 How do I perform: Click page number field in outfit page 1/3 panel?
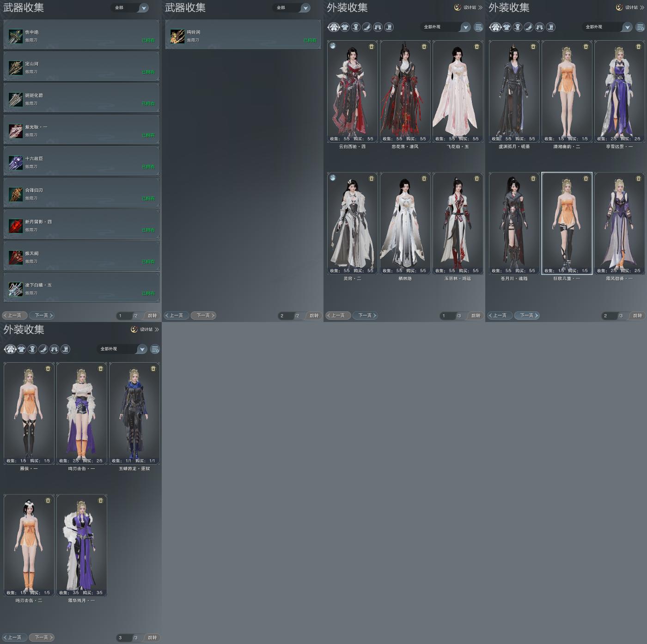447,316
